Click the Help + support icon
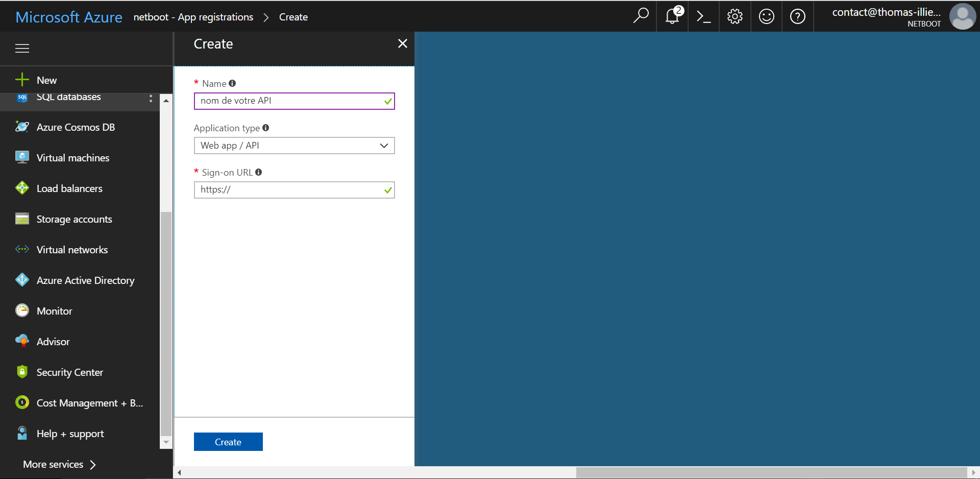This screenshot has width=980, height=479. click(22, 433)
